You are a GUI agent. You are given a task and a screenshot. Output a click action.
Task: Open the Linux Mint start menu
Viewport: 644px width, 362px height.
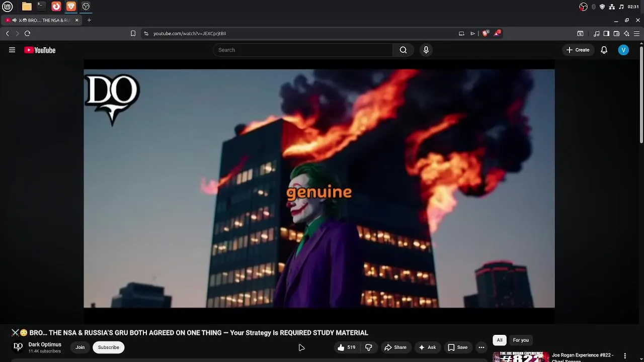(x=8, y=7)
